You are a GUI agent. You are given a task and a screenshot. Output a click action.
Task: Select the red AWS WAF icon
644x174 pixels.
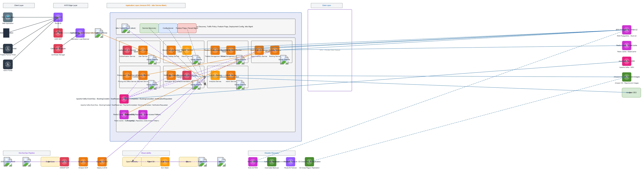click(58, 33)
